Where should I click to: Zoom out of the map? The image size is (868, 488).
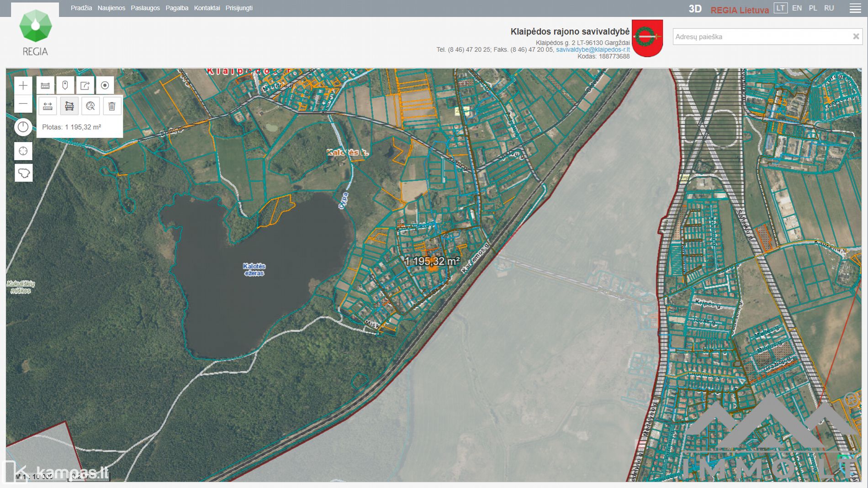tap(23, 104)
